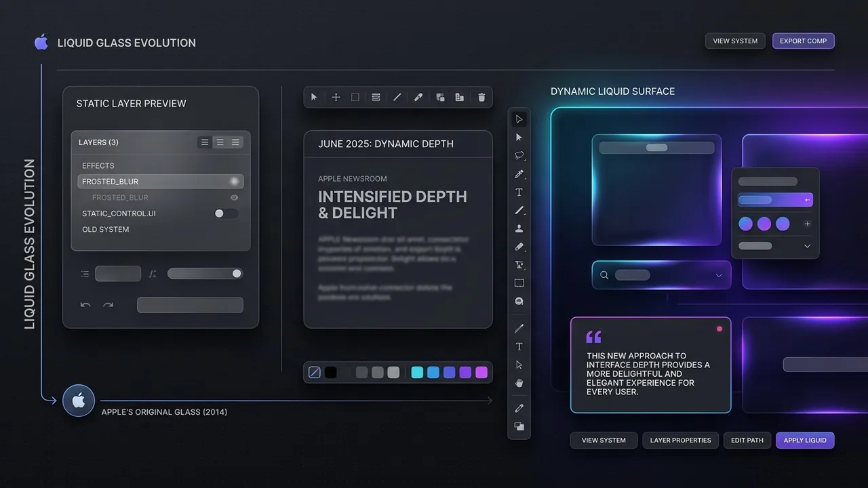
Task: Open the chevron dropdown in the floating color panel
Action: tap(807, 245)
